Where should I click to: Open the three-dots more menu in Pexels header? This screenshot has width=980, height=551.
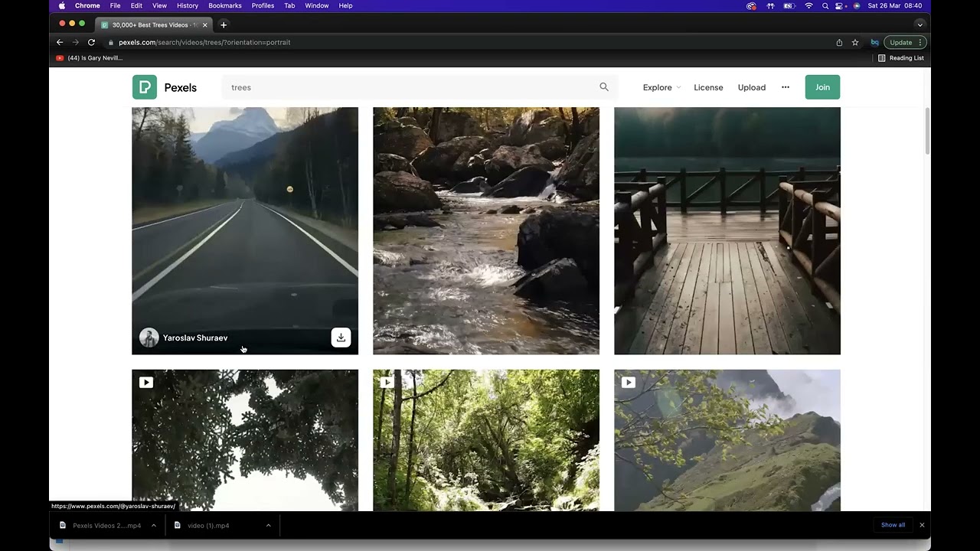pyautogui.click(x=785, y=87)
